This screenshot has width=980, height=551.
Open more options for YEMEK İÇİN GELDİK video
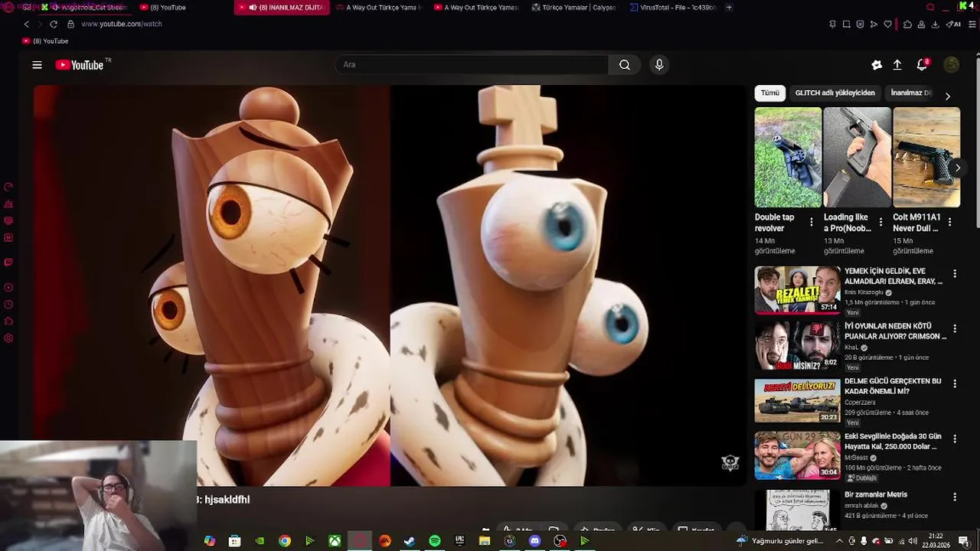click(954, 274)
